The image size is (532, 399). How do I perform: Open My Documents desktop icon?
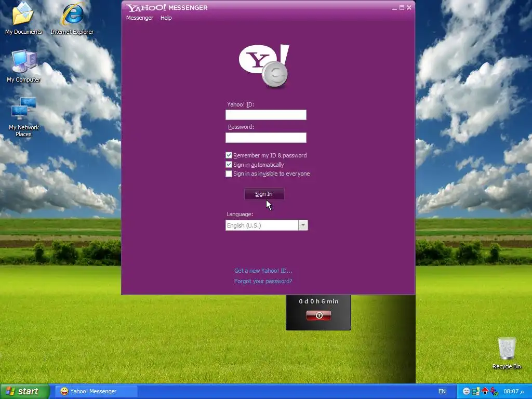click(23, 18)
